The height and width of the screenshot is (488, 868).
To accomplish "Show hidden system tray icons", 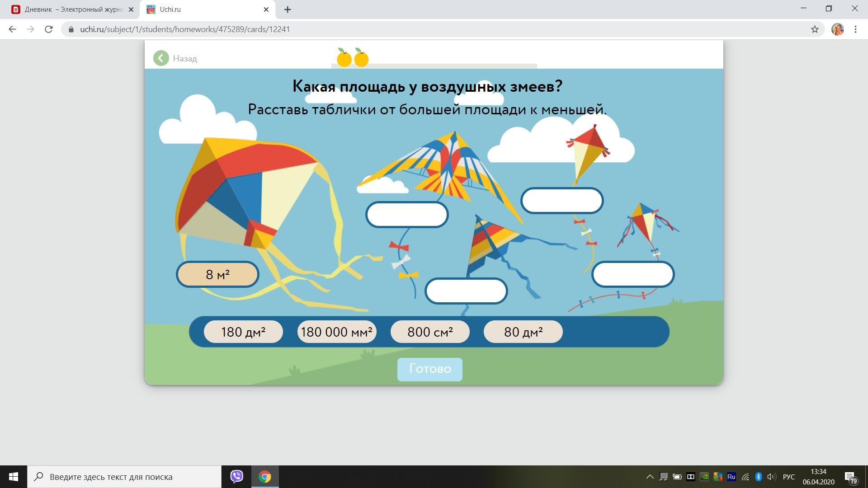I will pos(650,477).
